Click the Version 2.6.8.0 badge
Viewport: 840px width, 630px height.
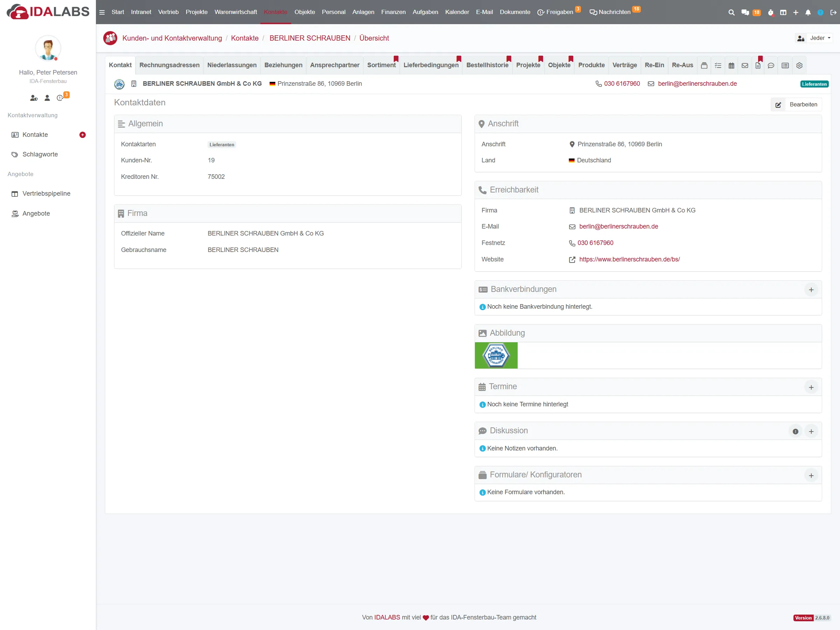812,618
